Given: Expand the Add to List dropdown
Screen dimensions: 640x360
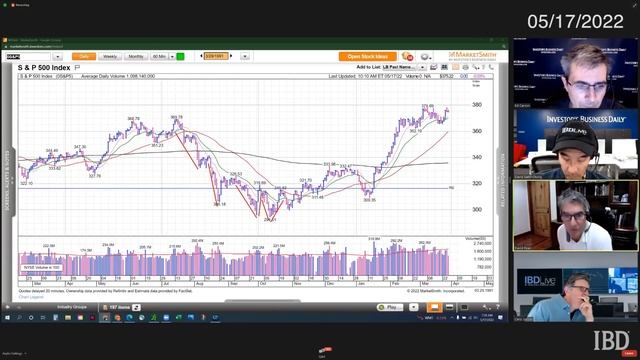Looking at the screenshot, I should 422,67.
